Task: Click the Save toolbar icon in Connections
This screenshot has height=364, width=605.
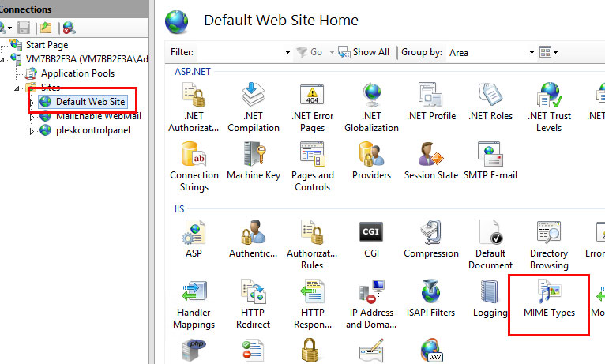Action: (x=24, y=28)
